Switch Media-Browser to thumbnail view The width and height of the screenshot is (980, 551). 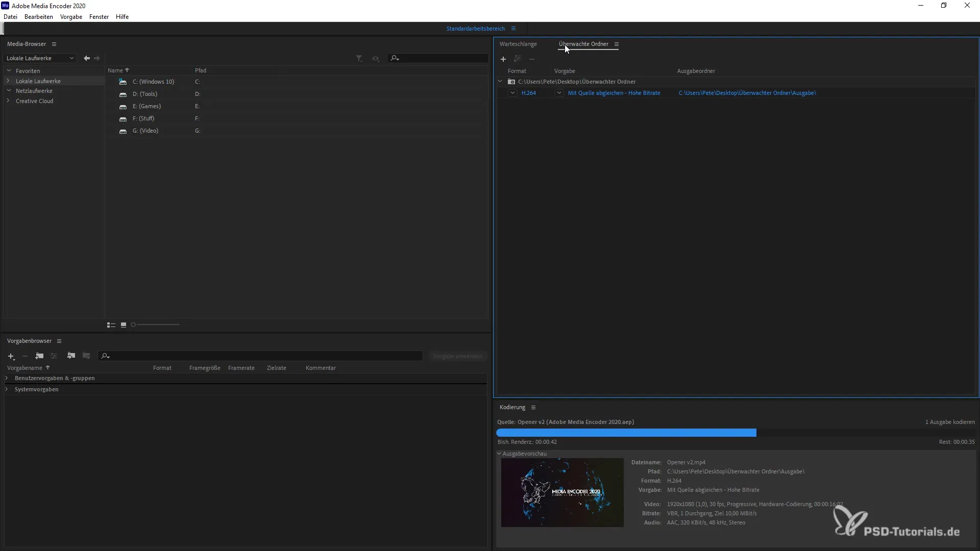tap(124, 325)
